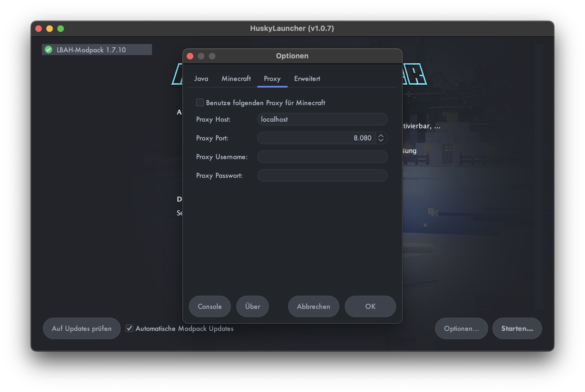The height and width of the screenshot is (392, 585).
Task: Open the Minecraft tab
Action: [236, 79]
